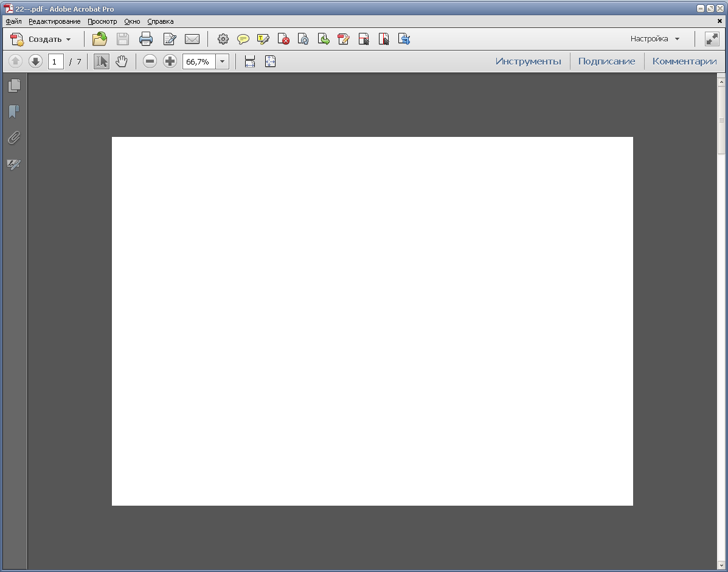728x572 pixels.
Task: Click the Delete pages icon
Action: click(283, 39)
